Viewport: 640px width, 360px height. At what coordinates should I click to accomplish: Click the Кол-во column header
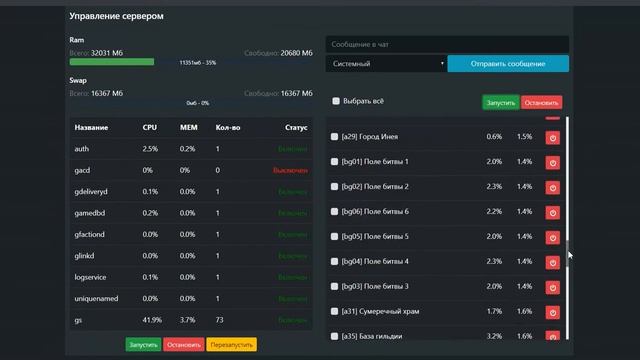(228, 127)
